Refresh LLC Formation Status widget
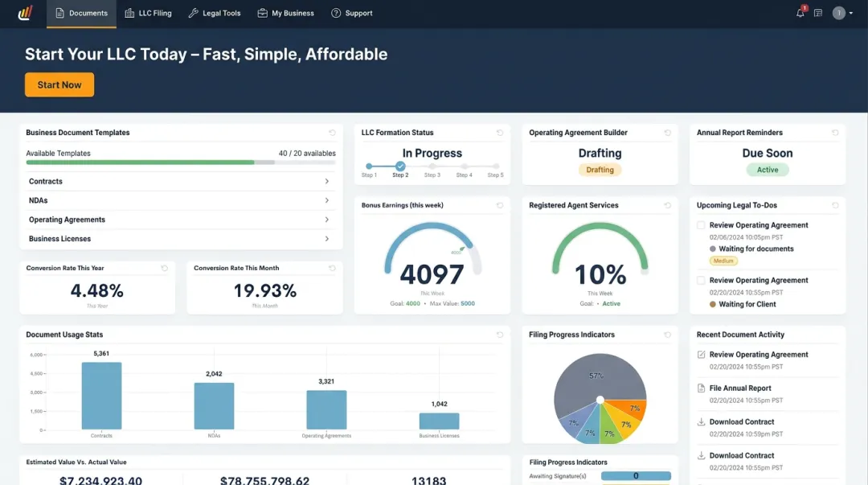 click(500, 133)
